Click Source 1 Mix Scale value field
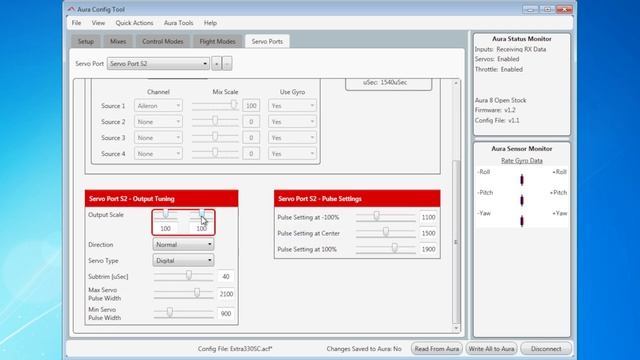Viewport: 640px width, 360px height. click(x=251, y=106)
